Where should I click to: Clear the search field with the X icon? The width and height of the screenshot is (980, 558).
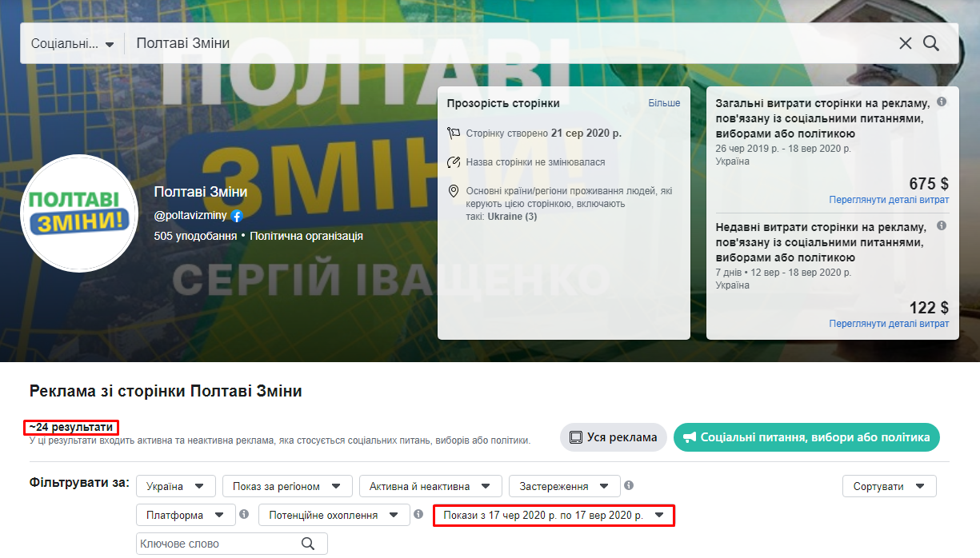point(906,43)
